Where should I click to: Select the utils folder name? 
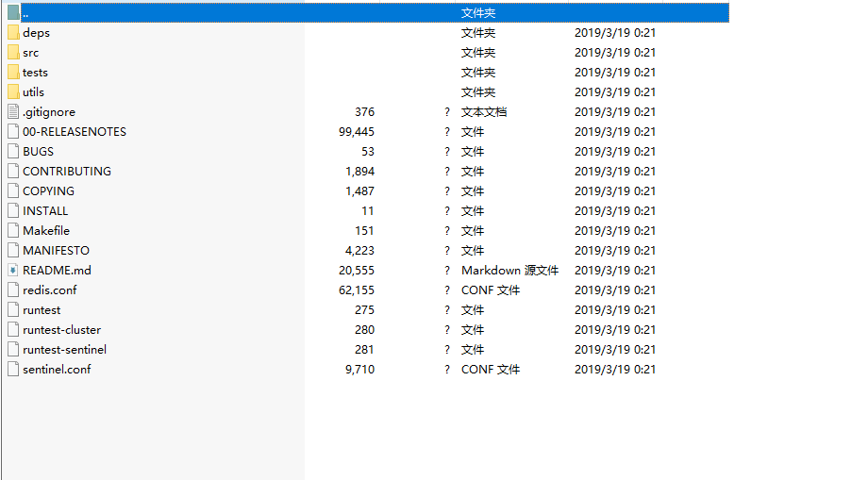tap(33, 92)
